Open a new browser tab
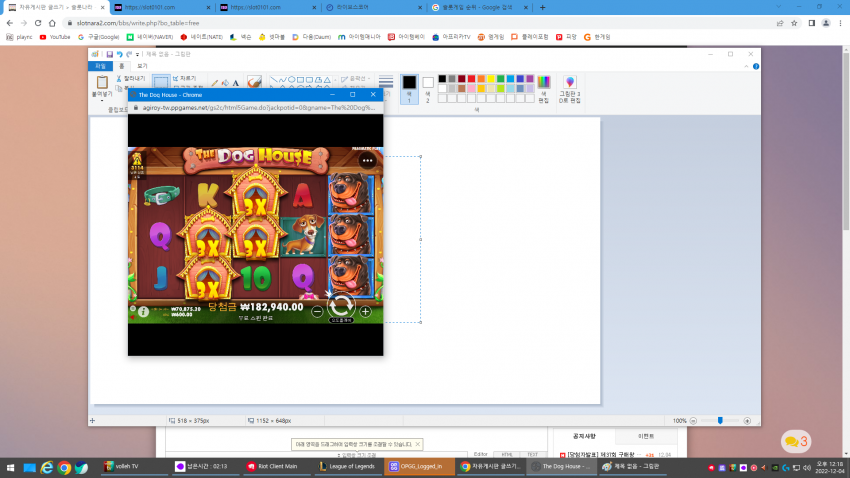The height and width of the screenshot is (478, 850). pos(543,8)
